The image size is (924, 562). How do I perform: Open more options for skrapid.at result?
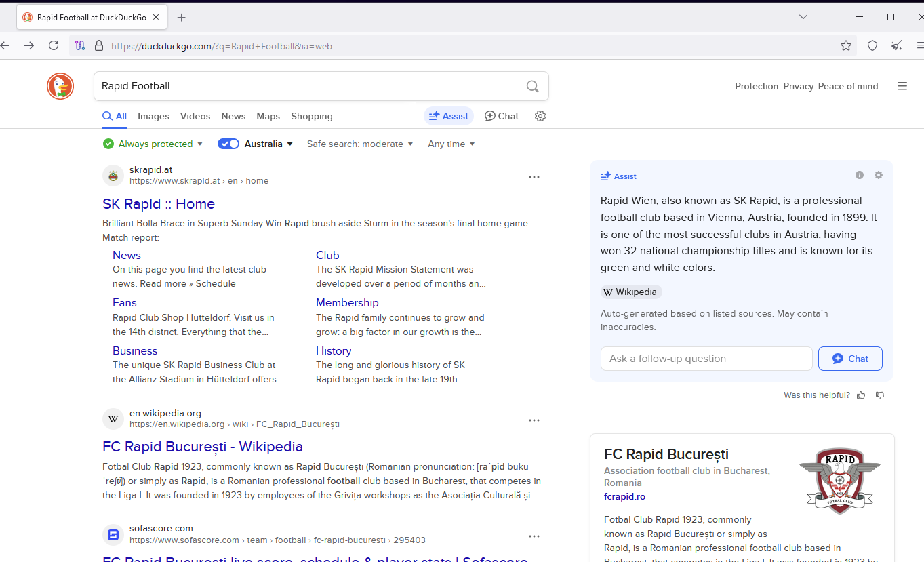click(534, 177)
